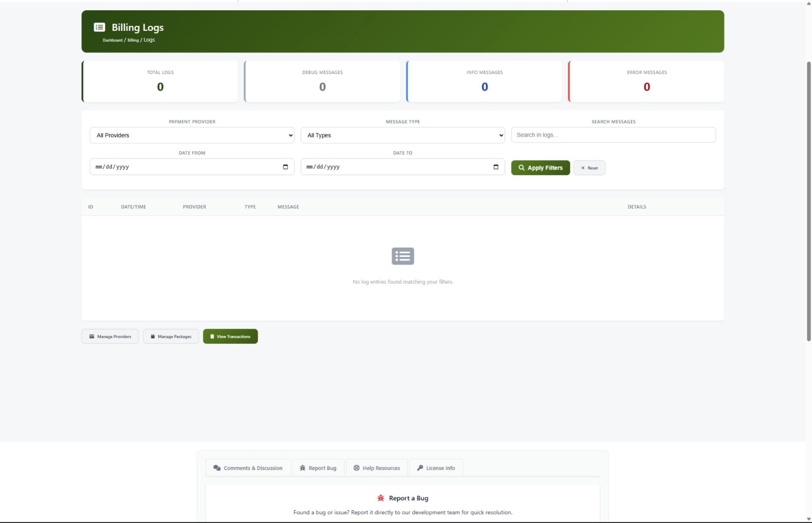The height and width of the screenshot is (523, 812).
Task: Click the vertical page scrollbar thumb
Action: 808,201
